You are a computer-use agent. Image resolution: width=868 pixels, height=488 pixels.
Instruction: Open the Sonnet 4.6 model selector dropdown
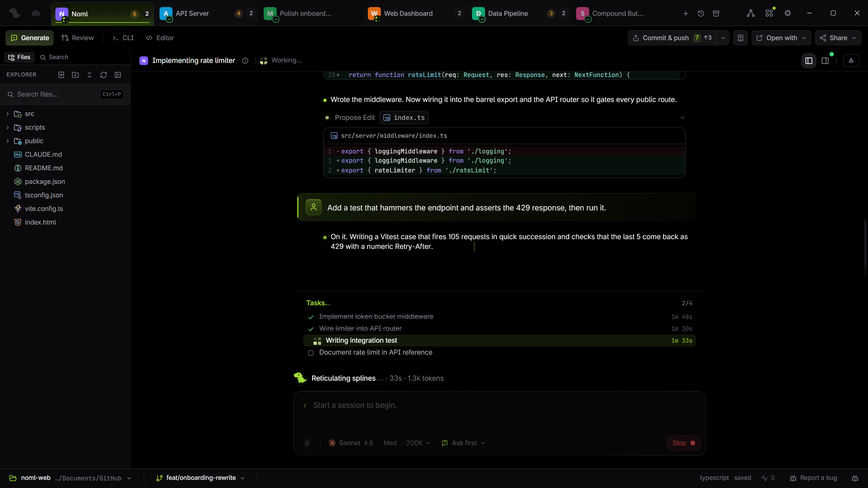(379, 443)
